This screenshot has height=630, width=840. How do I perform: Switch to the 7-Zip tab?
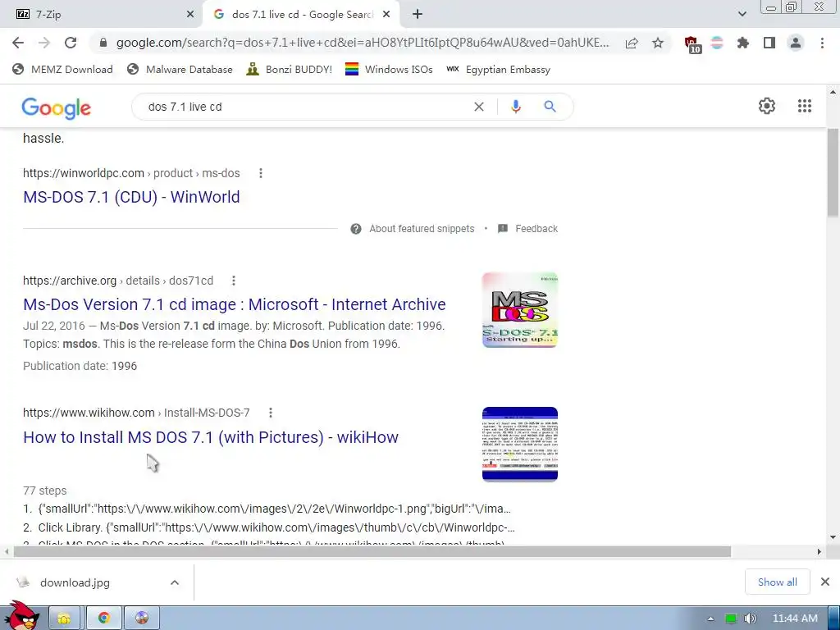[100, 15]
